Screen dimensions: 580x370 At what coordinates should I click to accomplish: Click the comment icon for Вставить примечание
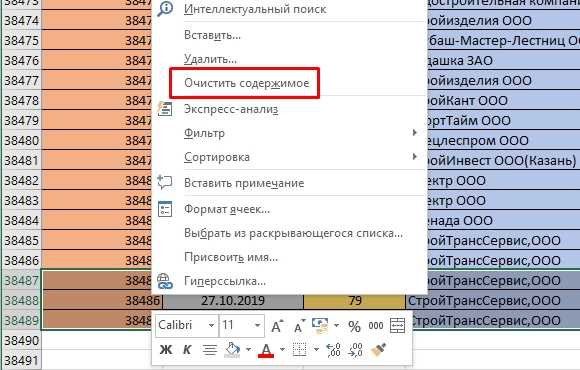[165, 182]
